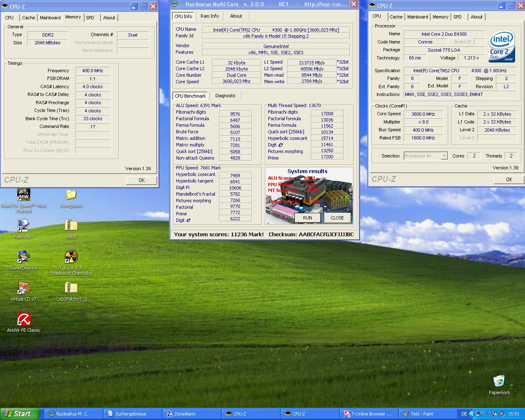Image resolution: width=525 pixels, height=420 pixels.
Task: Open S.T.A.L.K.E.R. Shadow of Chernobyl icon
Action: [x=71, y=257]
